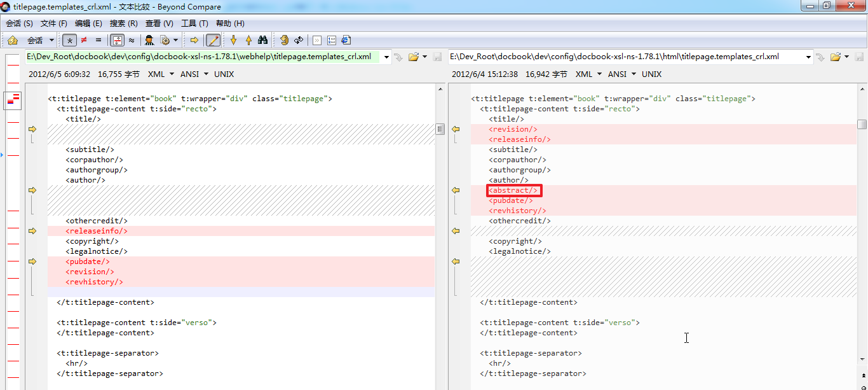Image resolution: width=868 pixels, height=390 pixels.
Task: Toggle Show Differences not-equal filter
Action: pyautogui.click(x=84, y=40)
